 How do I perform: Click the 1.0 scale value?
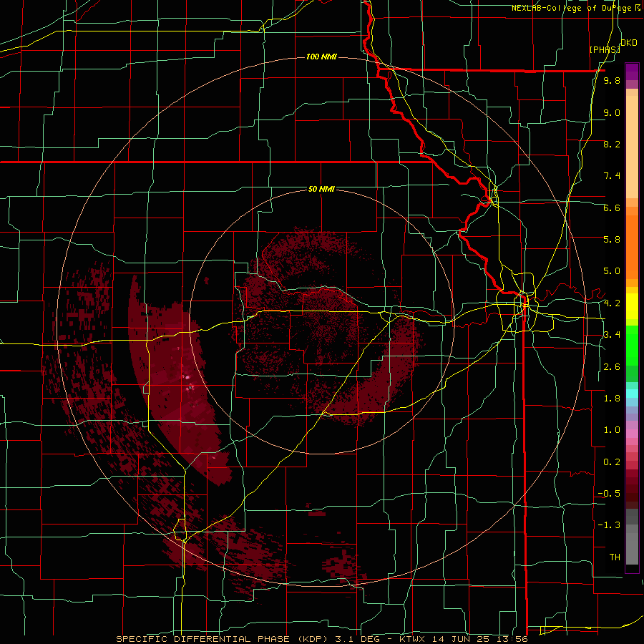[612, 430]
